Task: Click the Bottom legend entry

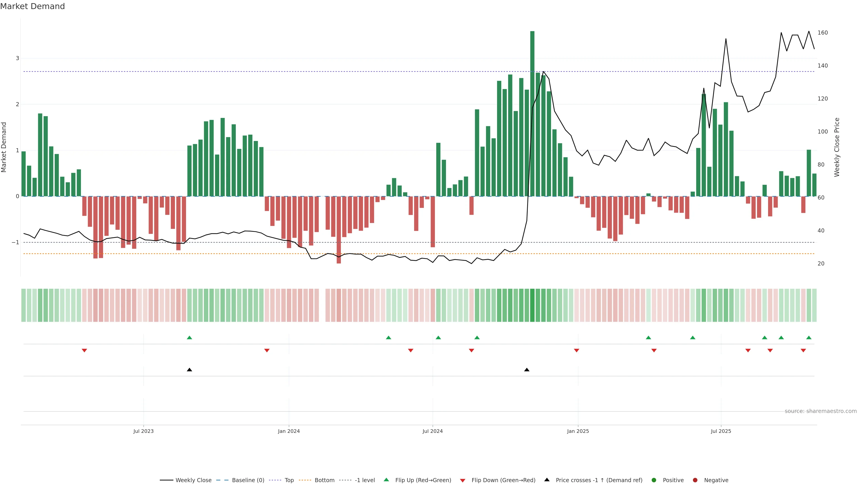Action: 324,480
